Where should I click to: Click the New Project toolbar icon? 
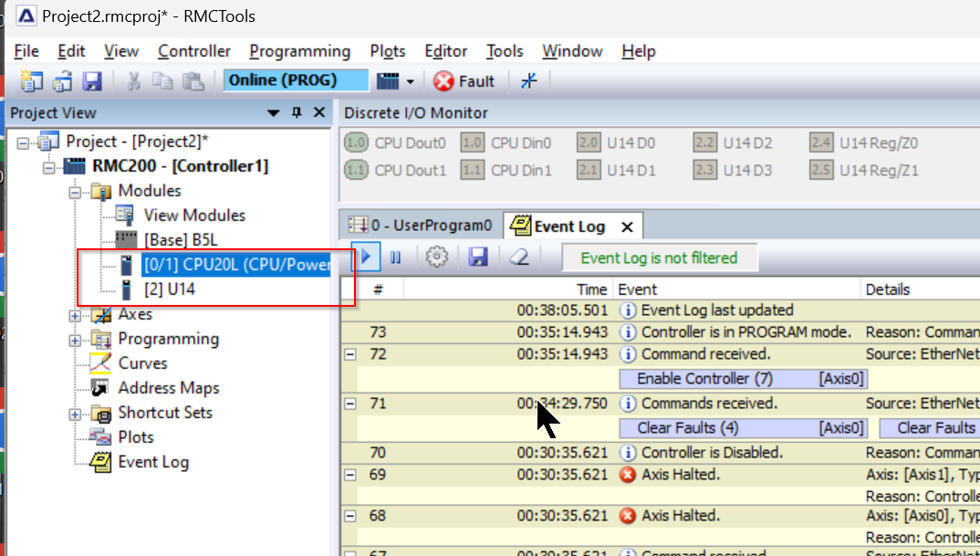tap(31, 80)
